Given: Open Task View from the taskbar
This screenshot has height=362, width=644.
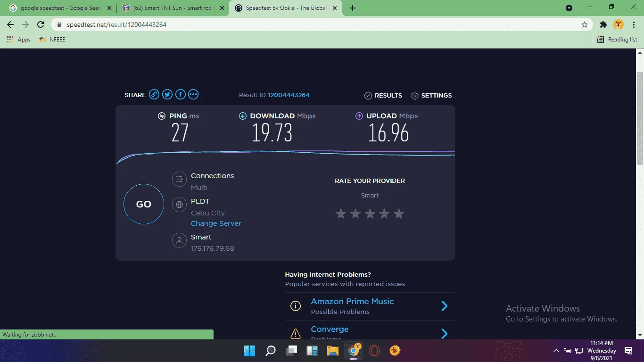Looking at the screenshot, I should pos(292,351).
